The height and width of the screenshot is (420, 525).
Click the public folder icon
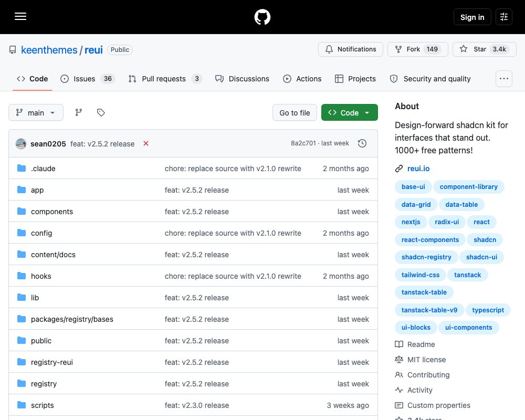[x=22, y=341]
